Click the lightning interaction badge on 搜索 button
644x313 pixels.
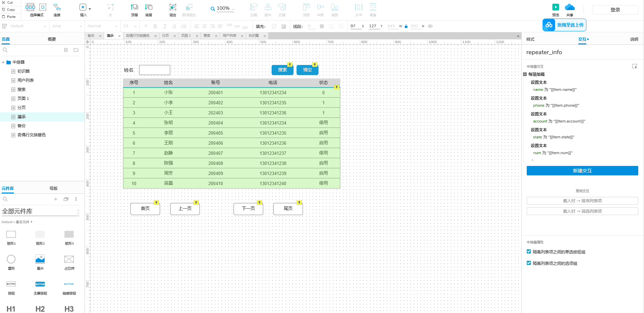pos(289,64)
